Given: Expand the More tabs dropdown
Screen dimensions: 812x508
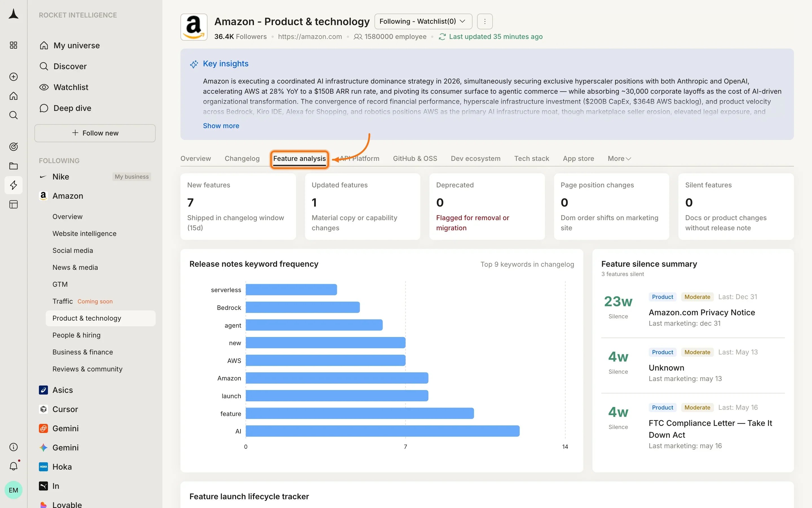Looking at the screenshot, I should [619, 159].
